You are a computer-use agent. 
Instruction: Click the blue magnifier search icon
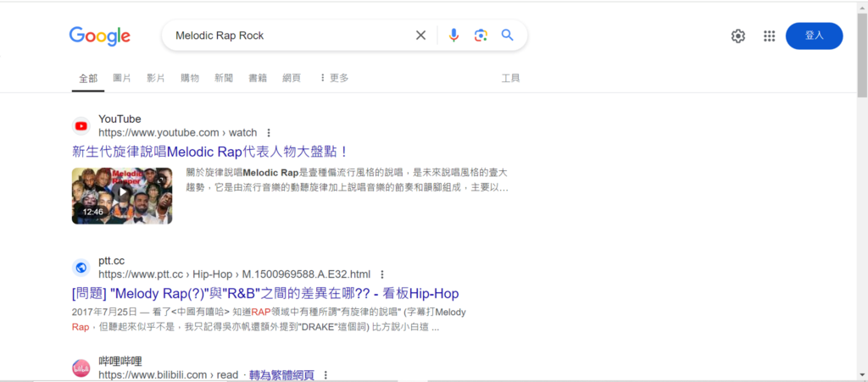pyautogui.click(x=508, y=36)
